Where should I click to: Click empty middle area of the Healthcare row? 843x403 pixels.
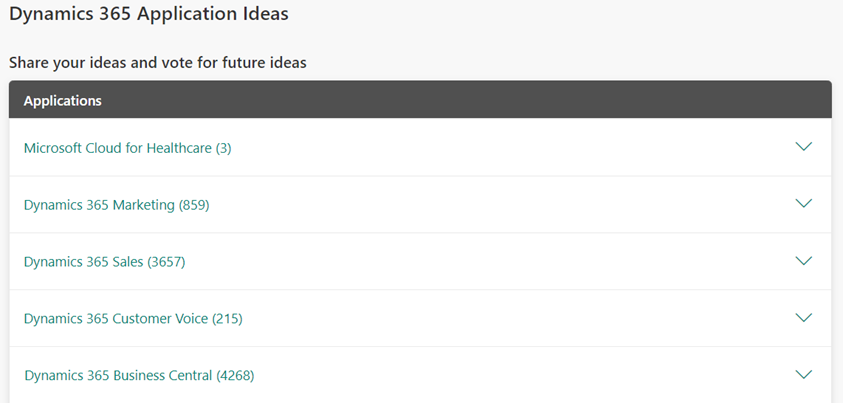click(x=500, y=148)
